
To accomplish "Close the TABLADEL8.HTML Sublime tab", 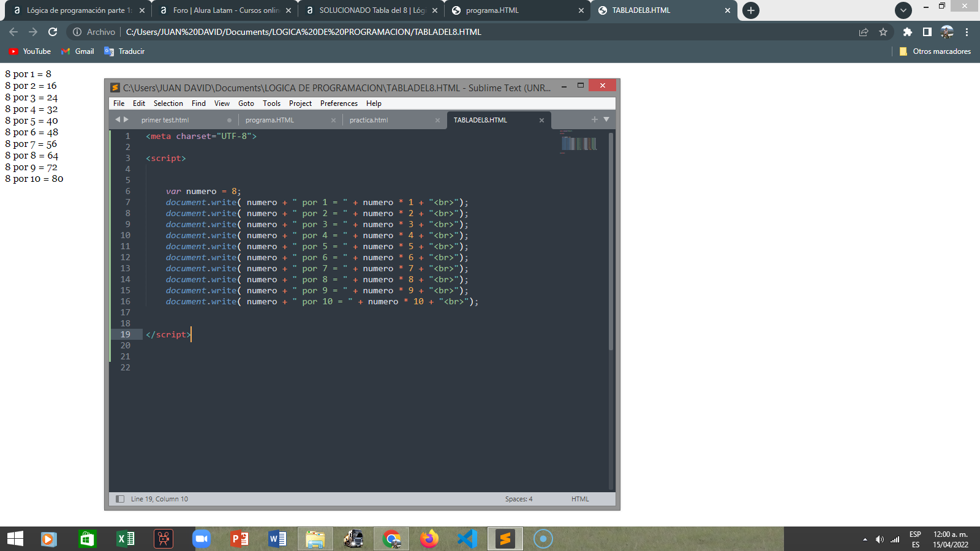I will click(541, 120).
